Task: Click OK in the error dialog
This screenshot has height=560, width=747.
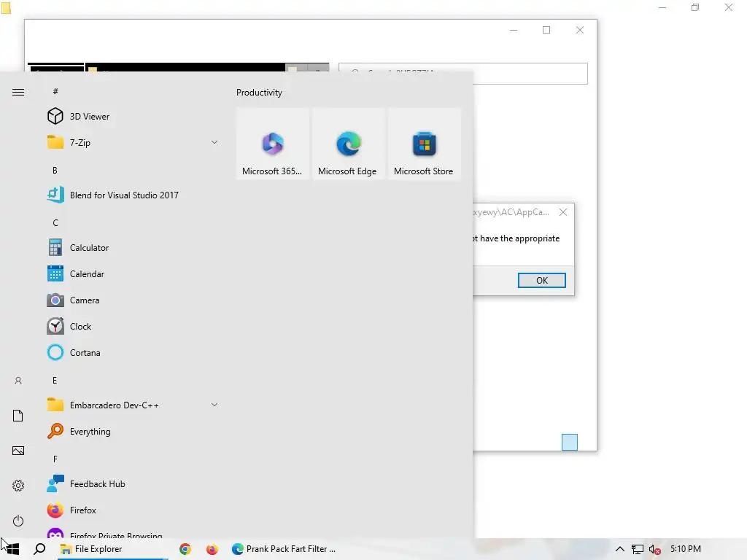Action: [542, 281]
